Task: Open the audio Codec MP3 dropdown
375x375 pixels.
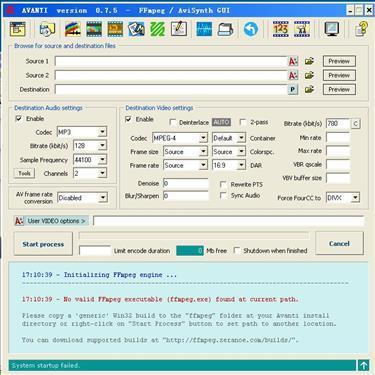Action: [102, 132]
